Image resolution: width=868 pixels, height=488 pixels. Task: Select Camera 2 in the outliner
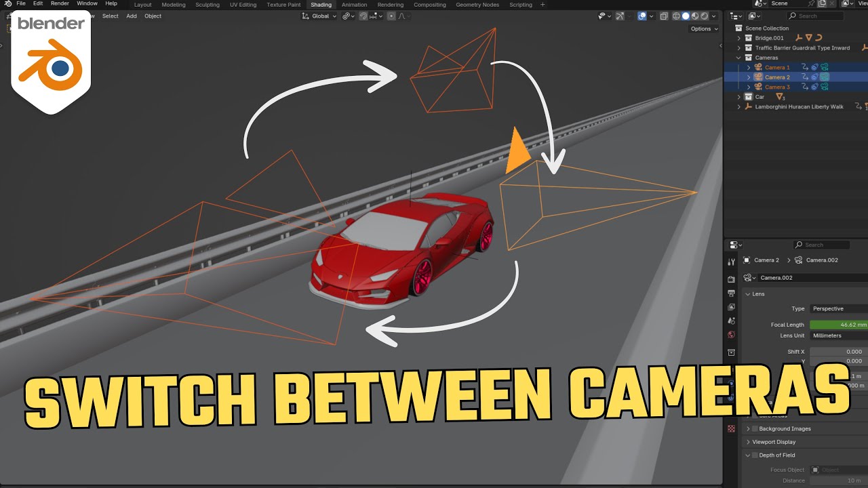click(777, 77)
